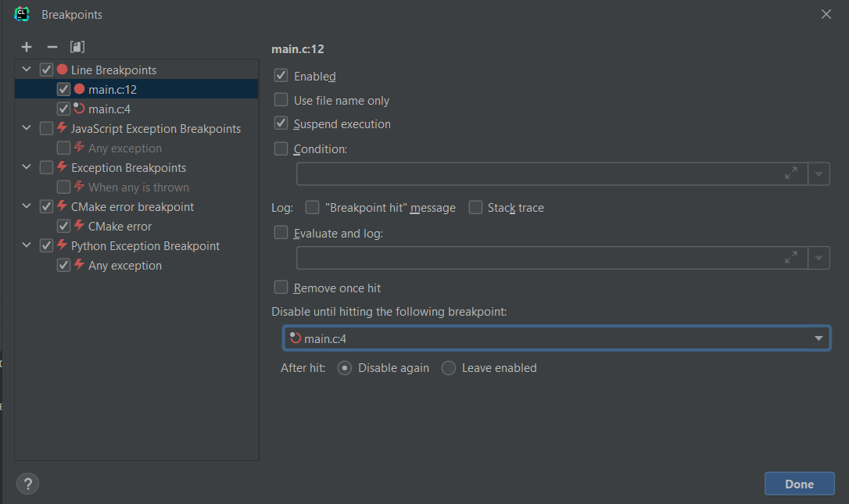849x504 pixels.
Task: Uncheck Suspend execution checkbox
Action: pos(281,123)
